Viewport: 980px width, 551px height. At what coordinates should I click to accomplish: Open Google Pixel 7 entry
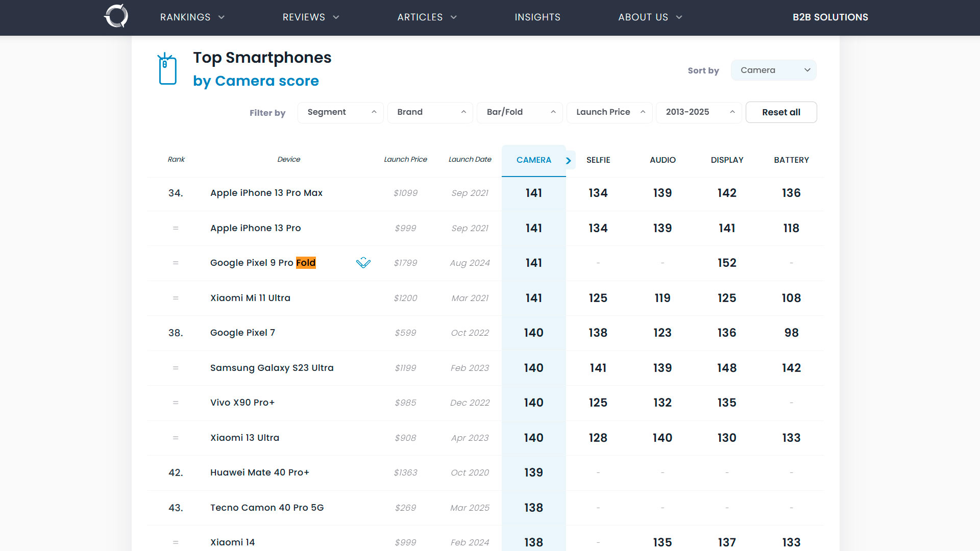pos(242,333)
